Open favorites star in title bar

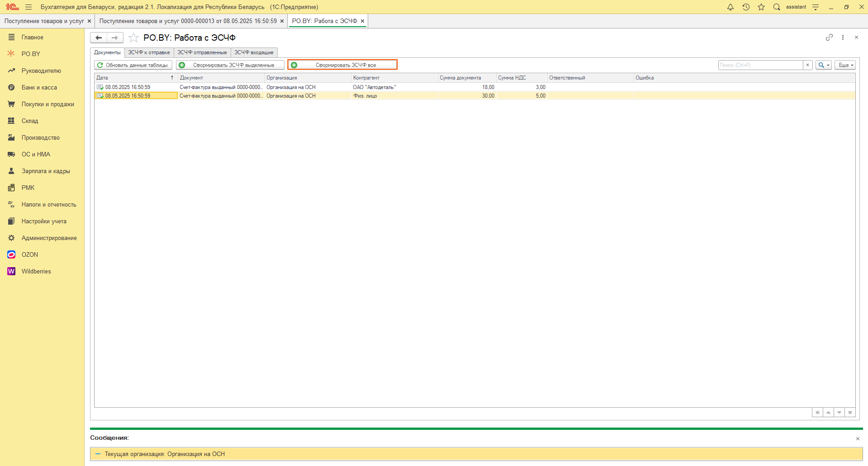click(x=761, y=7)
